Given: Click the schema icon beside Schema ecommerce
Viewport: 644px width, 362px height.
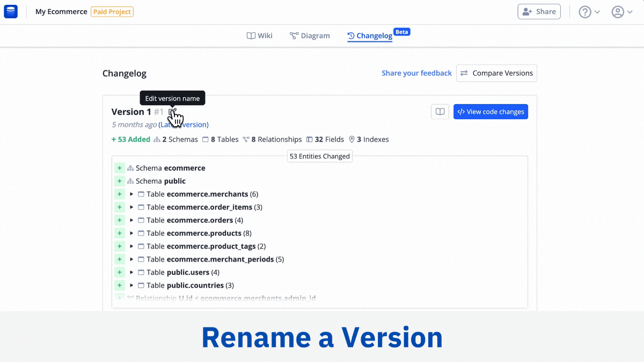Looking at the screenshot, I should (130, 168).
